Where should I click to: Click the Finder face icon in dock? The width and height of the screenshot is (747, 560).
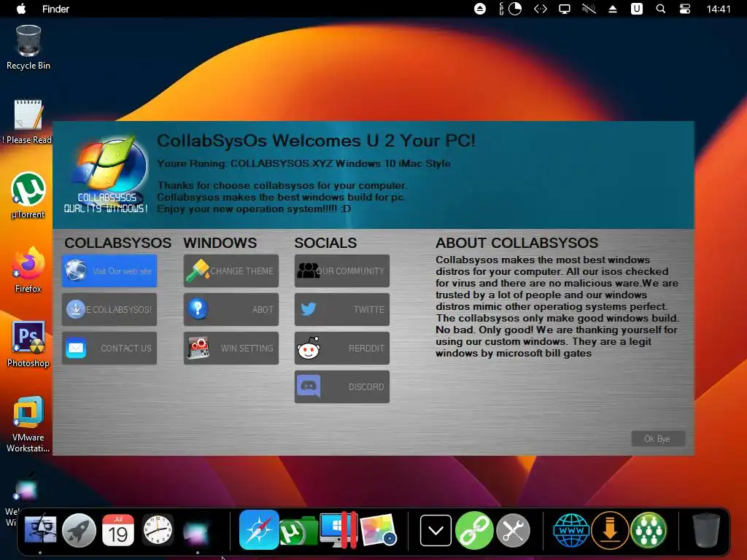tap(41, 530)
